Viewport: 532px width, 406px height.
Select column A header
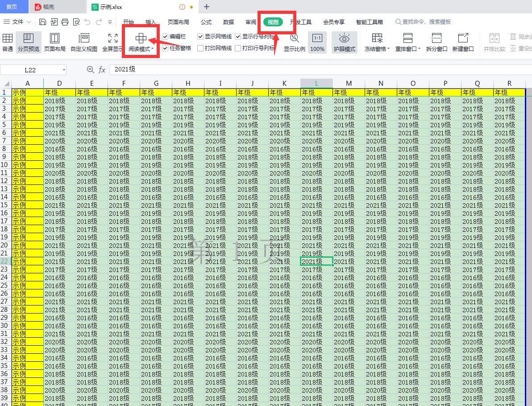point(28,84)
